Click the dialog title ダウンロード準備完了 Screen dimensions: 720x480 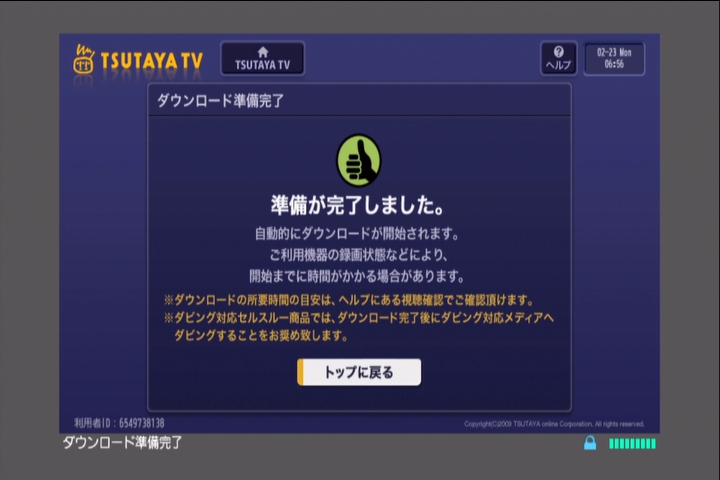[x=220, y=101]
